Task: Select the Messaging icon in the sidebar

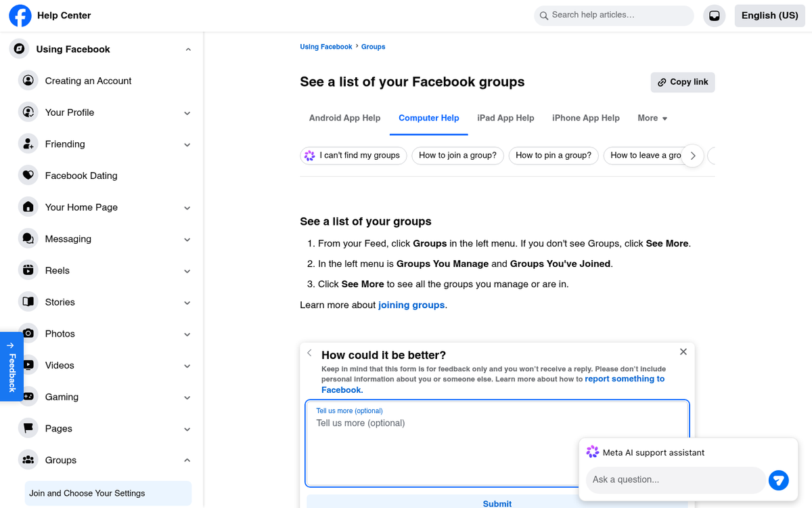Action: tap(28, 238)
